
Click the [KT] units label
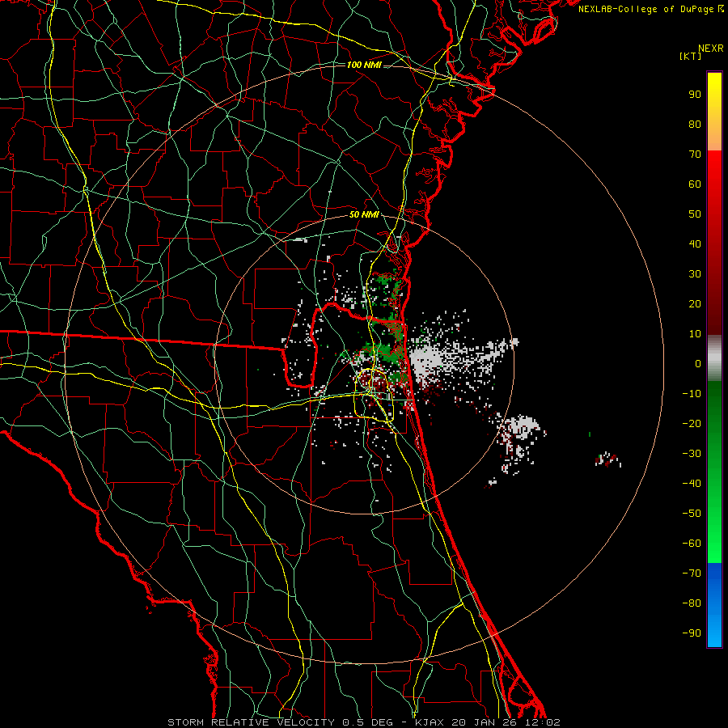point(691,56)
